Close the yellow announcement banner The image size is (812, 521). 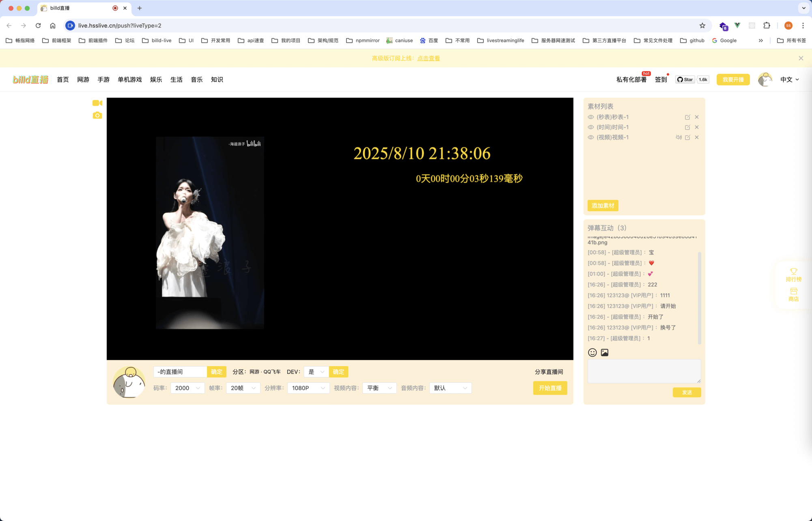[801, 58]
